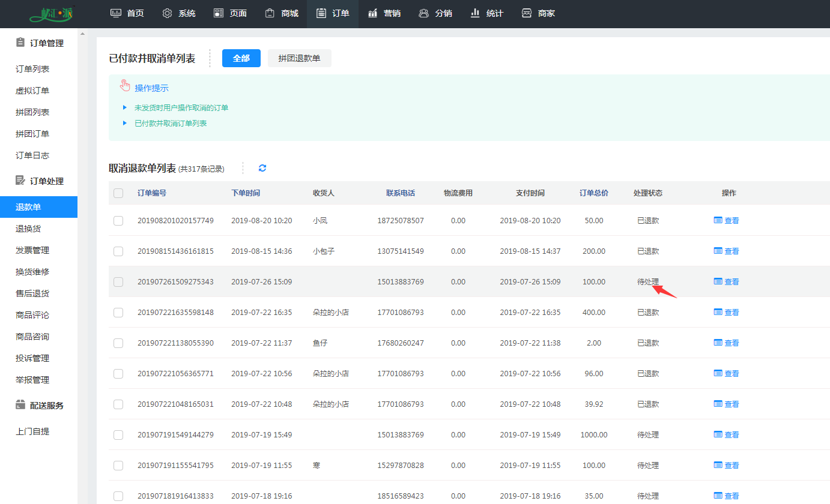This screenshot has height=504, width=830.
Task: Click the 商城 shopping bag icon
Action: click(270, 13)
